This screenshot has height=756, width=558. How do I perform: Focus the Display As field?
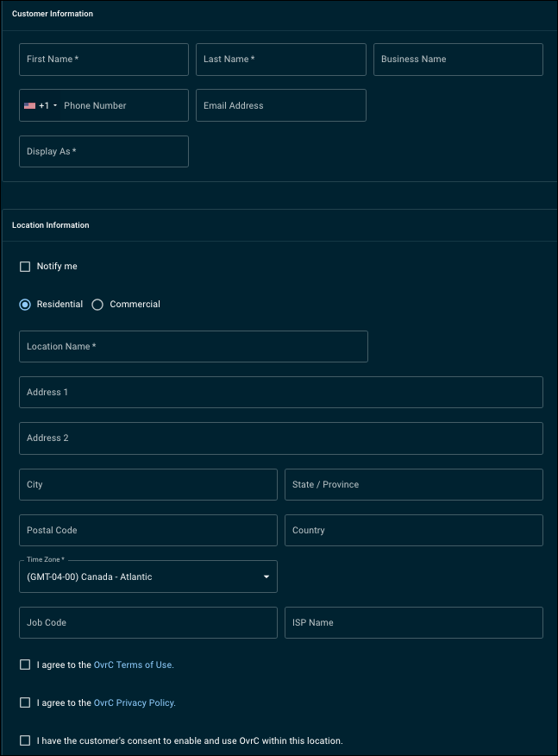pyautogui.click(x=103, y=151)
